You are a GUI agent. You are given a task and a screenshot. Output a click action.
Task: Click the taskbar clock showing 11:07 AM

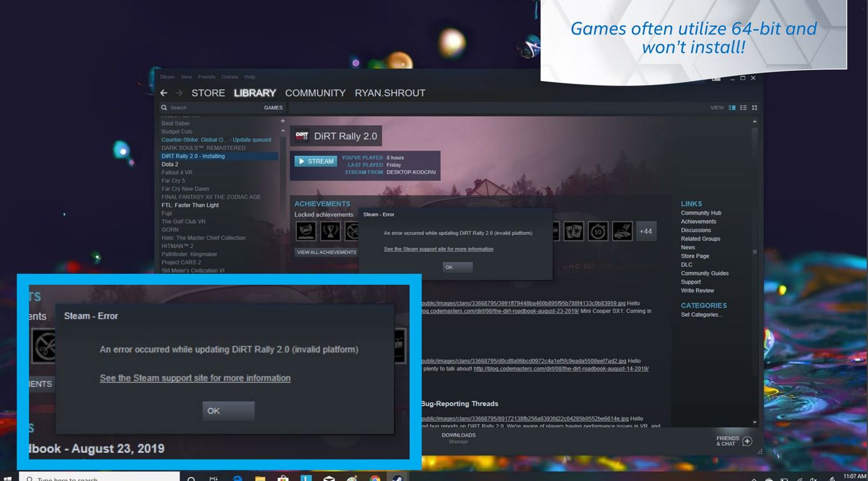854,477
